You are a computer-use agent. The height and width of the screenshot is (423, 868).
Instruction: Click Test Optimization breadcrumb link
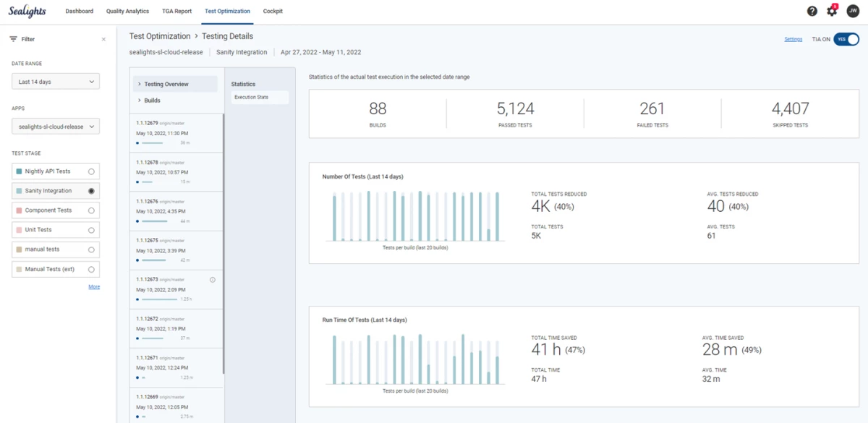159,36
